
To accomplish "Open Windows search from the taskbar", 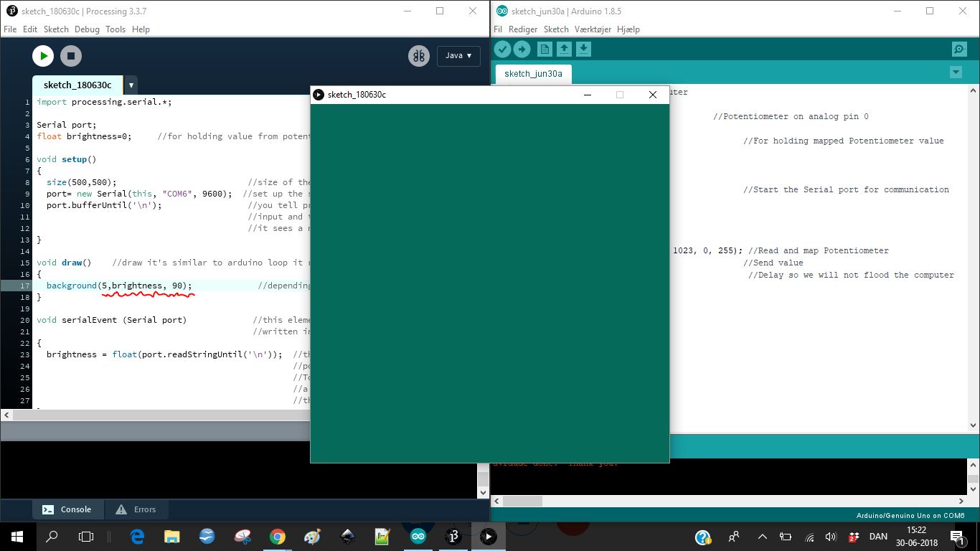I will coord(52,537).
